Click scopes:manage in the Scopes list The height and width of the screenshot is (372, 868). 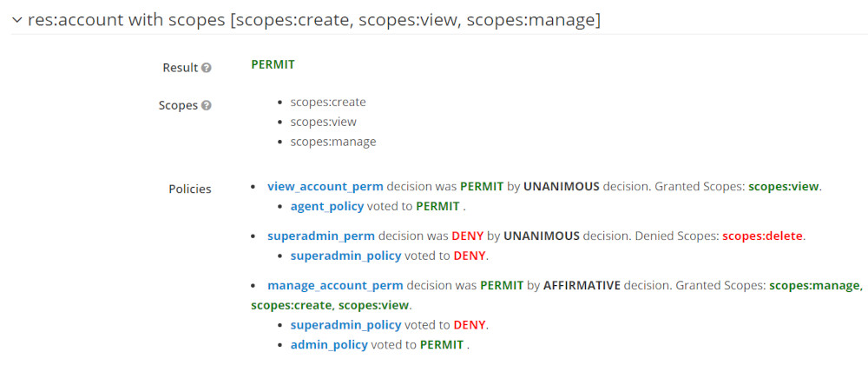tap(333, 142)
